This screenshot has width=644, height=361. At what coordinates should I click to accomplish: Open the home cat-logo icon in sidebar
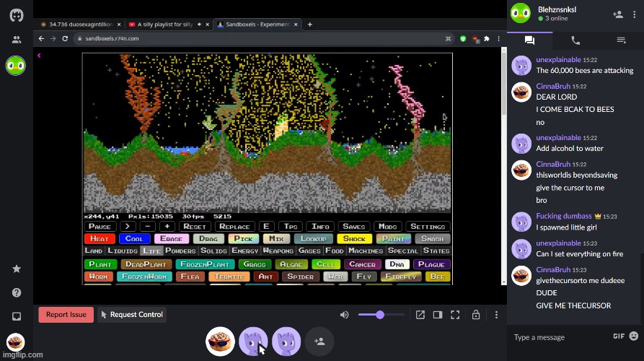point(17,16)
